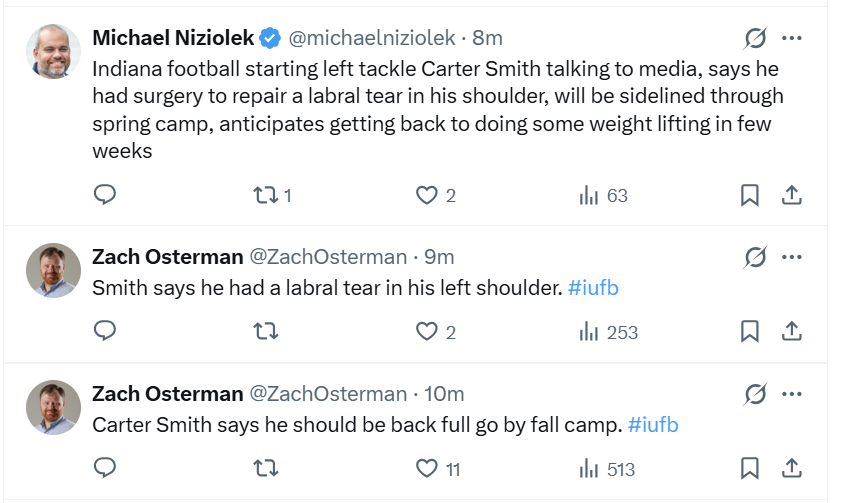The image size is (854, 503).
Task: Reply to Michael Niziolek's tweet
Action: tap(105, 195)
